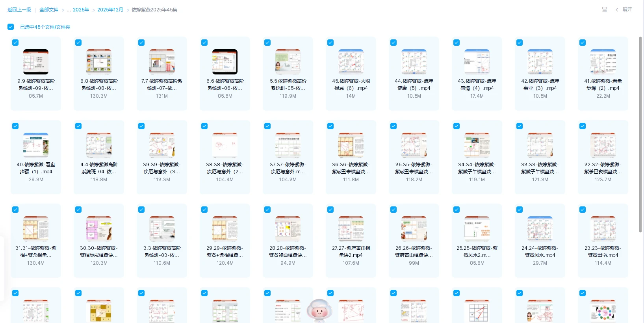
Task: Switch the file list view mode icon
Action: [605, 9]
